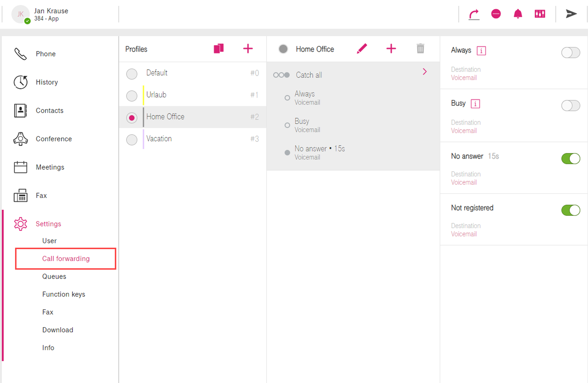
Task: Select the Vacation profile radio button
Action: (x=132, y=140)
